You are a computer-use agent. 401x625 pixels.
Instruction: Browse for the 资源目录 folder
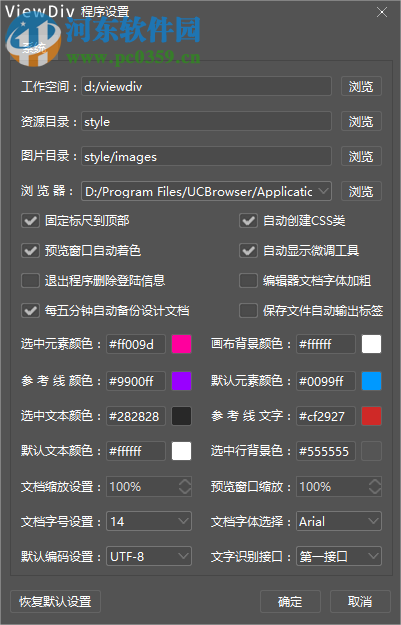pyautogui.click(x=361, y=121)
